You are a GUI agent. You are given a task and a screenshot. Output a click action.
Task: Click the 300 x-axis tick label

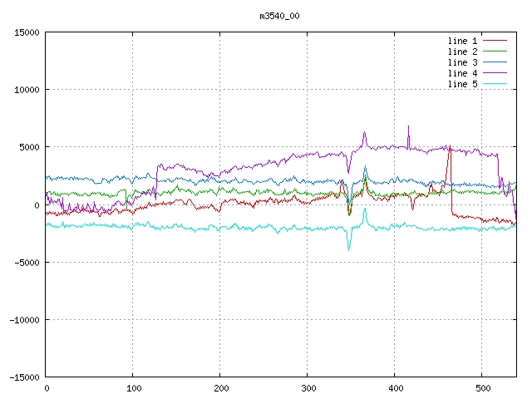308,387
